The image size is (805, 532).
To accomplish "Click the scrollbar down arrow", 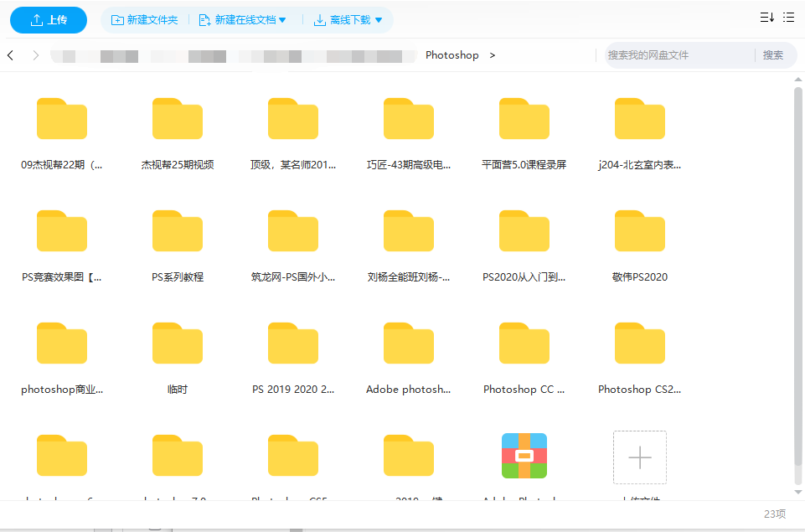I will (797, 492).
